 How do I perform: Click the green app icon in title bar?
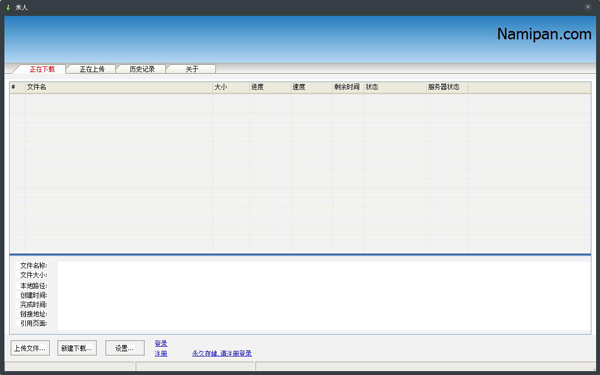click(x=8, y=7)
